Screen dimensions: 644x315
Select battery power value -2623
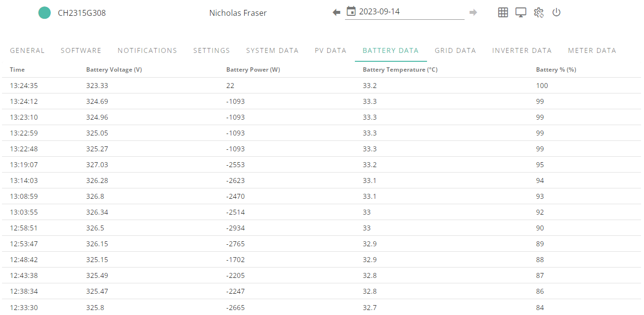235,180
